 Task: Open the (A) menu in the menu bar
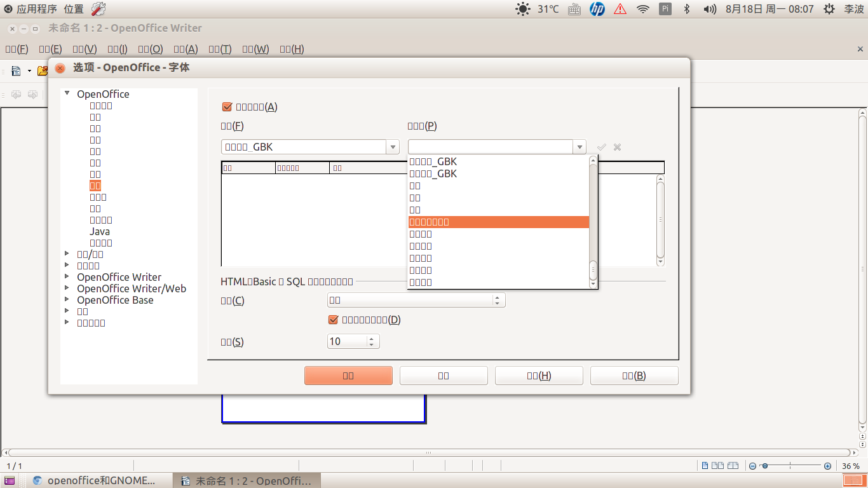point(186,49)
